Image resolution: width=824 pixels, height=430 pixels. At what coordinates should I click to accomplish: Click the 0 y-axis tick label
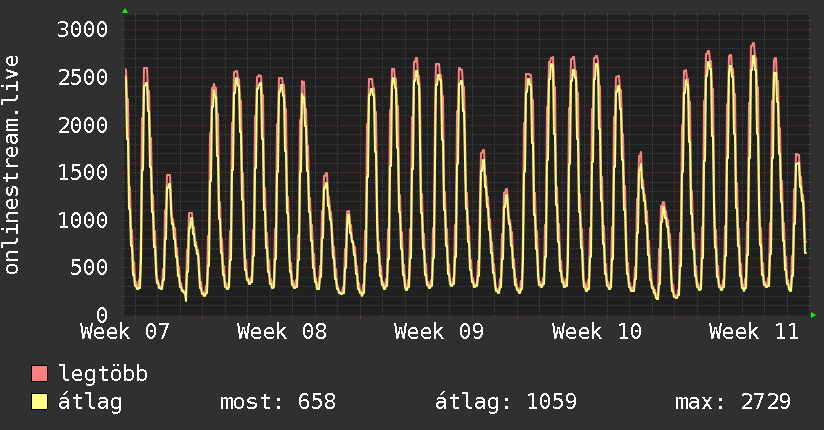coord(102,315)
